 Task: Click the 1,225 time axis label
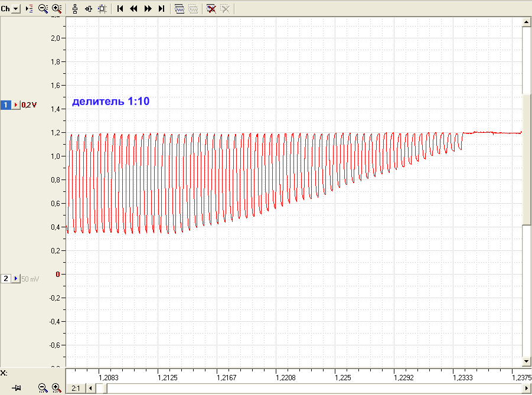[x=343, y=378]
